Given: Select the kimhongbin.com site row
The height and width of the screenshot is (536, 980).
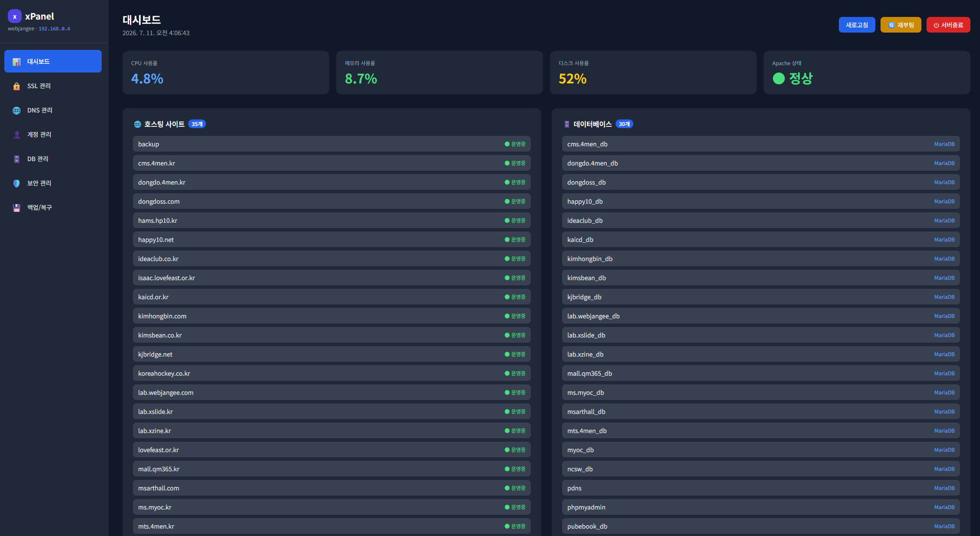Looking at the screenshot, I should coord(332,316).
